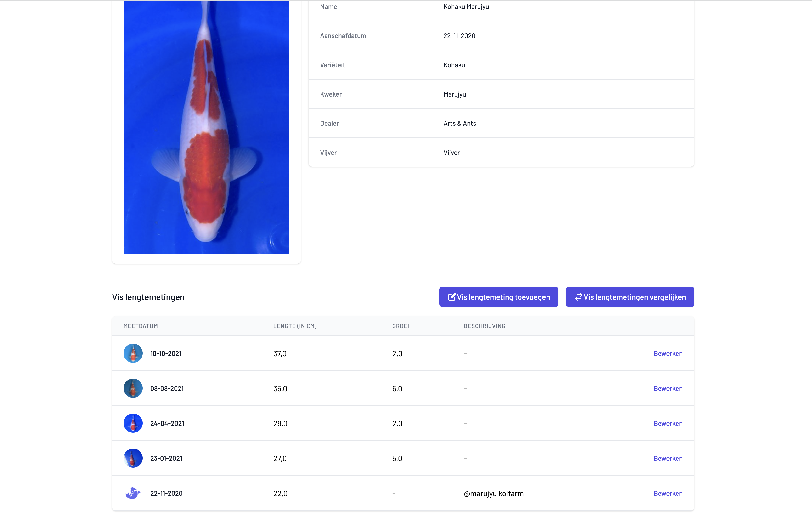The width and height of the screenshot is (812, 523).
Task: Open Bewerken for the 22-11-2020 measurement
Action: [668, 494]
